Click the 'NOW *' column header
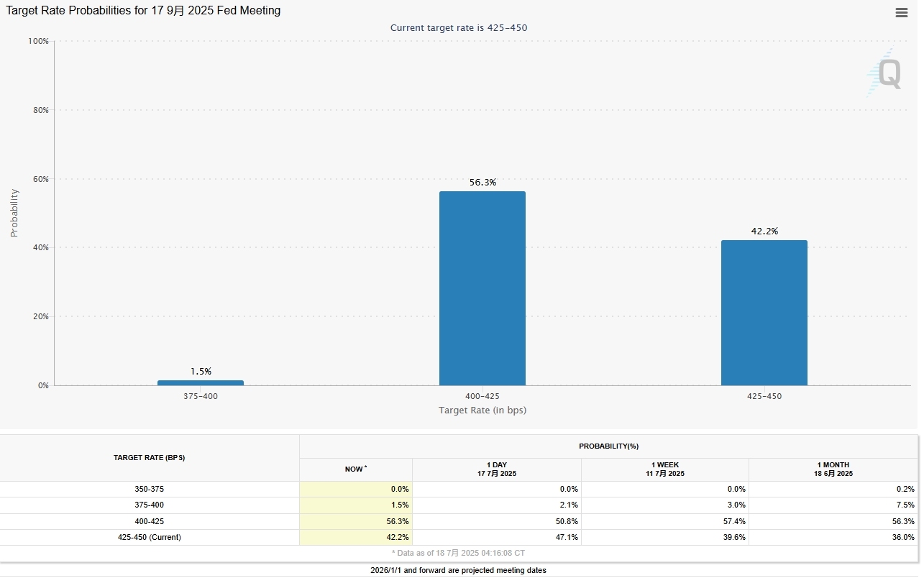 (x=356, y=469)
